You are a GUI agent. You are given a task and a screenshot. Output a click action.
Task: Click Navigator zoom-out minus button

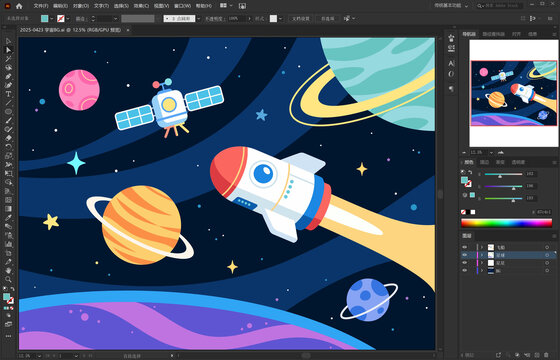click(x=464, y=152)
